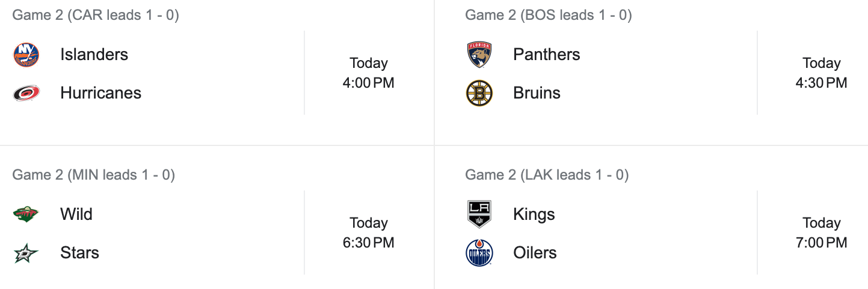Image resolution: width=868 pixels, height=289 pixels.
Task: Open the Game 2 MIN leads header
Action: coord(93,175)
